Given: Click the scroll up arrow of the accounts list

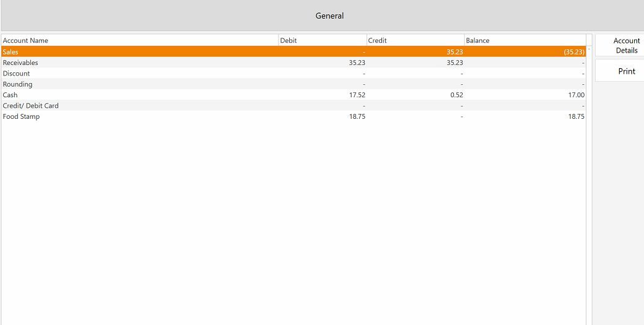Looking at the screenshot, I should [590, 50].
